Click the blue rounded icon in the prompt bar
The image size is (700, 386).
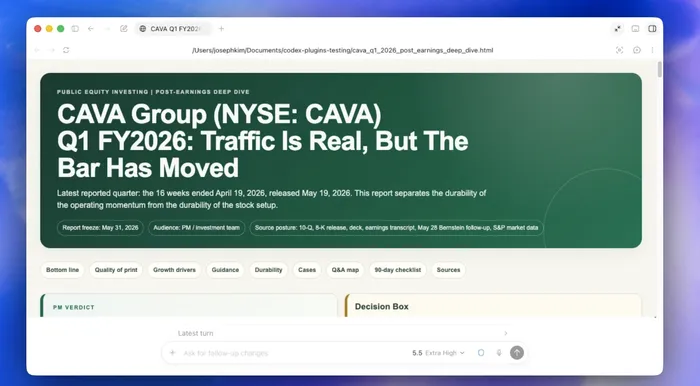[481, 353]
